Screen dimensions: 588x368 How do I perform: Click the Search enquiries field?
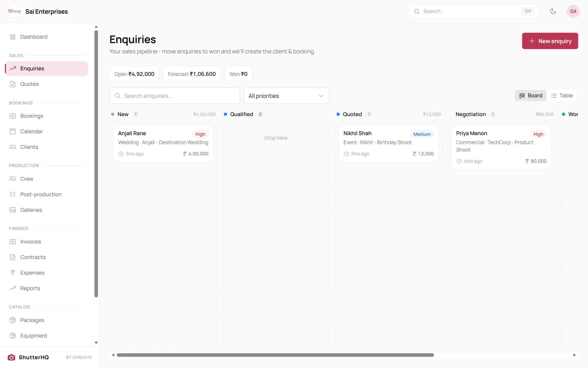[174, 96]
